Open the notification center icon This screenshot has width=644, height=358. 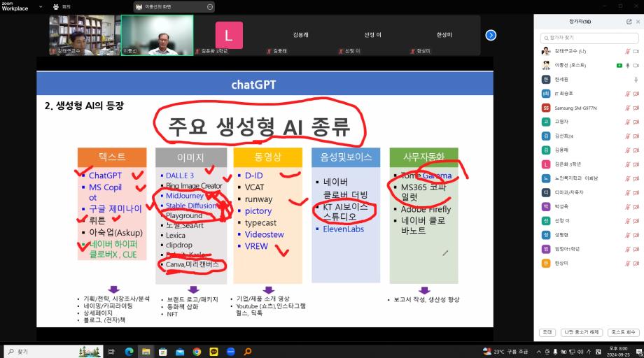tap(638, 352)
